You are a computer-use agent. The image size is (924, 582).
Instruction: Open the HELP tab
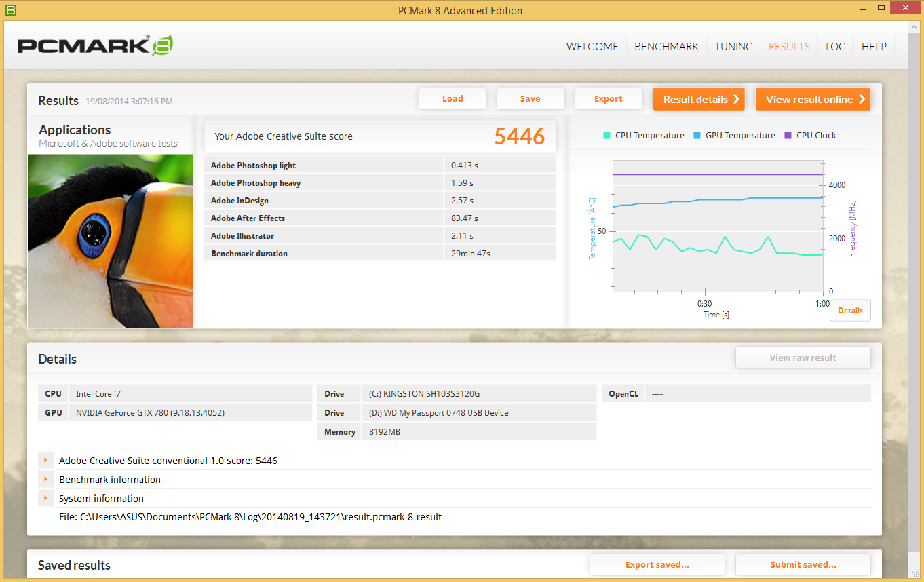coord(874,47)
